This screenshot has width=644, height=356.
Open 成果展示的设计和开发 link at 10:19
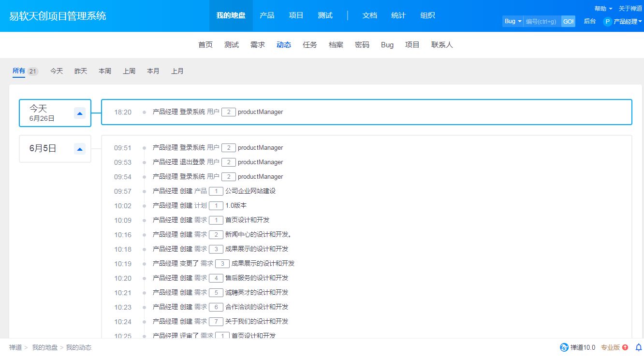pyautogui.click(x=263, y=264)
